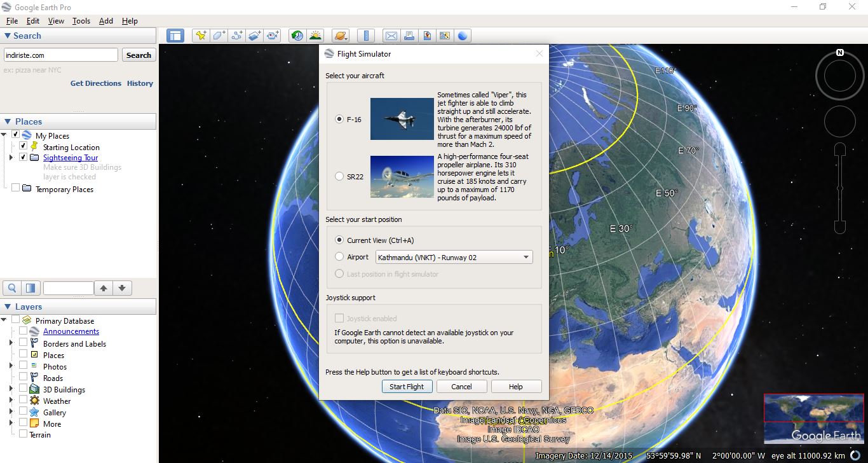Enable the Borders and Labels layer checkbox
This screenshot has width=868, height=463.
coord(24,342)
